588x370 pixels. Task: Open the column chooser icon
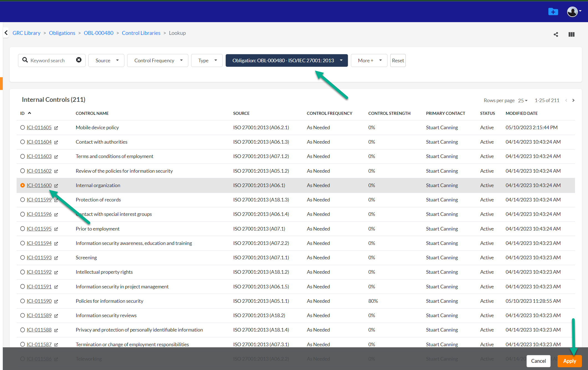[x=571, y=35]
